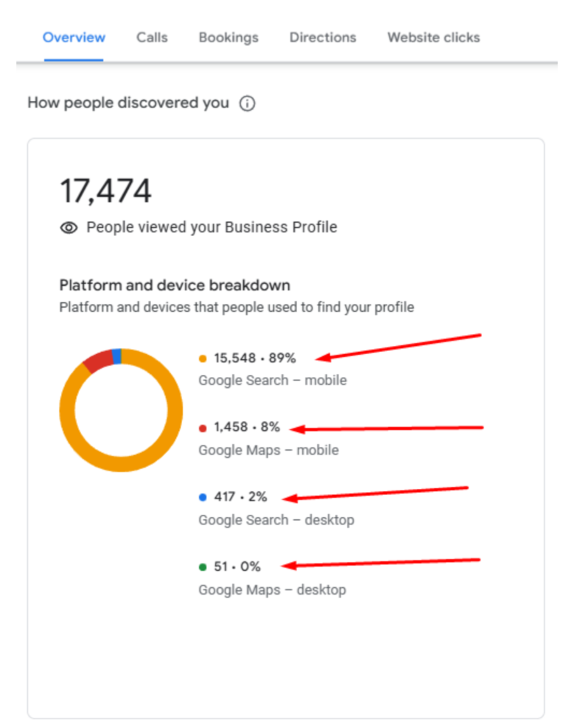Switch to the Calls tab

[x=151, y=38]
